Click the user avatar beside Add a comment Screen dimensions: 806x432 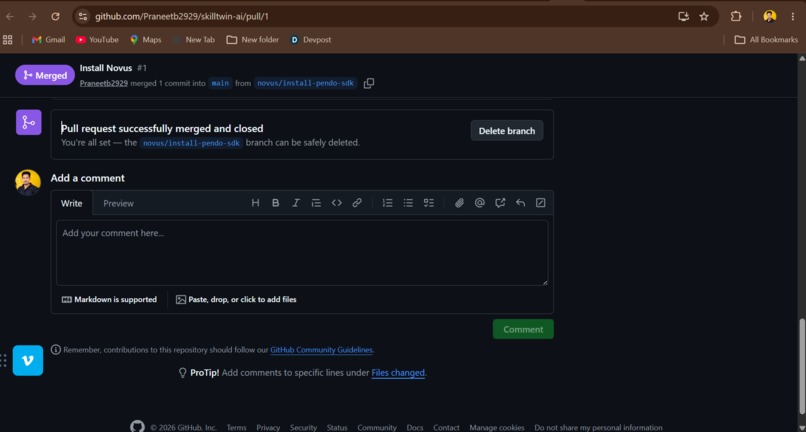pos(28,183)
